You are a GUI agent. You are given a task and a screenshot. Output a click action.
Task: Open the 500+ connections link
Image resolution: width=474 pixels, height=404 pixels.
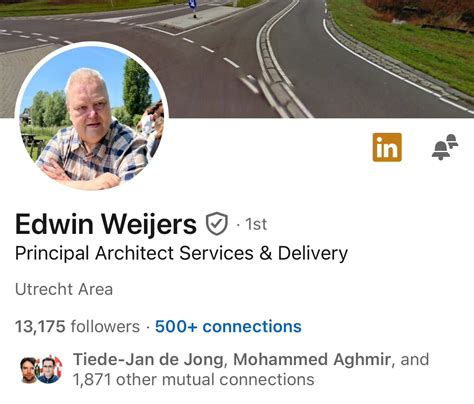[228, 326]
